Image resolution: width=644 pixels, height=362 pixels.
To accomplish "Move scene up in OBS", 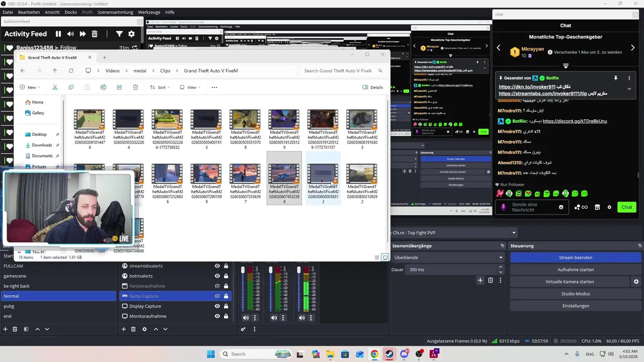I will coord(37,329).
